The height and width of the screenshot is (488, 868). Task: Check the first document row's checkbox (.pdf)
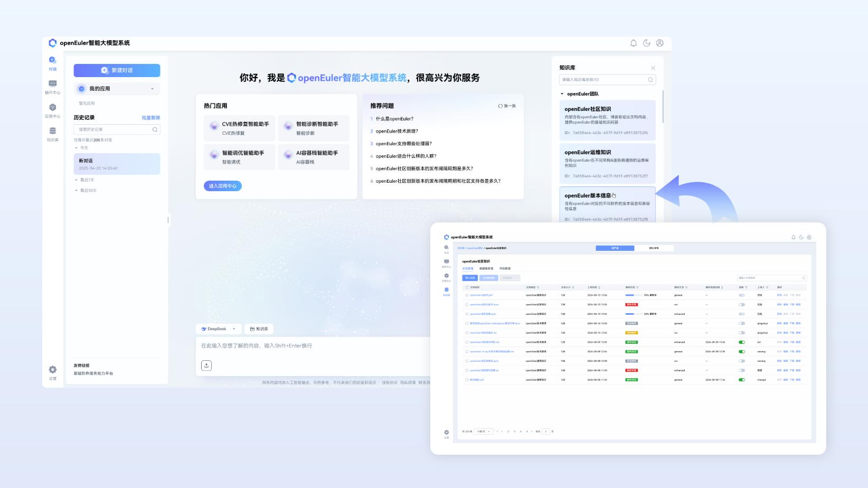point(467,295)
